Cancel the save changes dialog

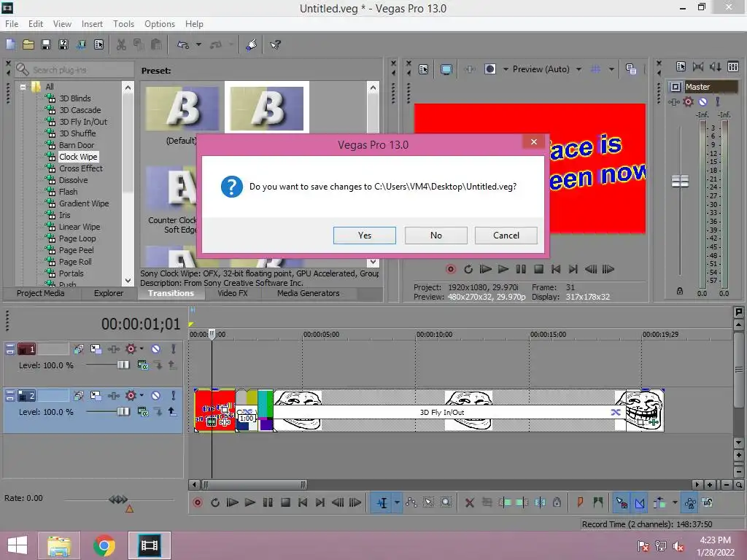506,236
